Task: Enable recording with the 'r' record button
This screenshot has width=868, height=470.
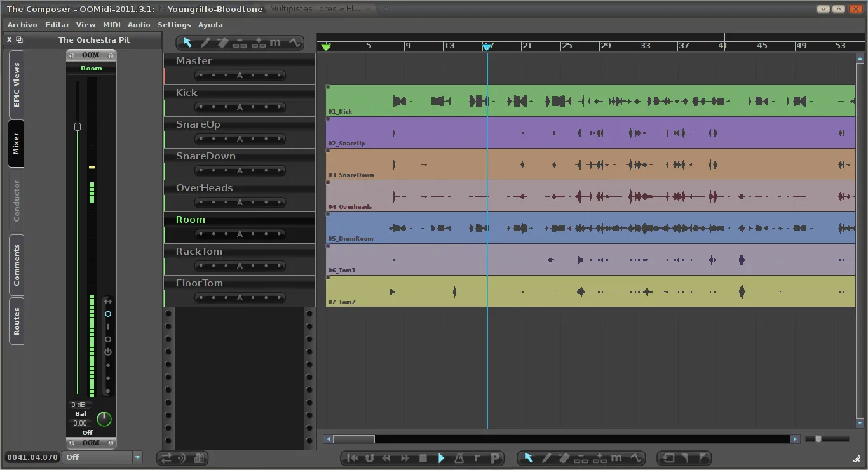Action: 476,458
